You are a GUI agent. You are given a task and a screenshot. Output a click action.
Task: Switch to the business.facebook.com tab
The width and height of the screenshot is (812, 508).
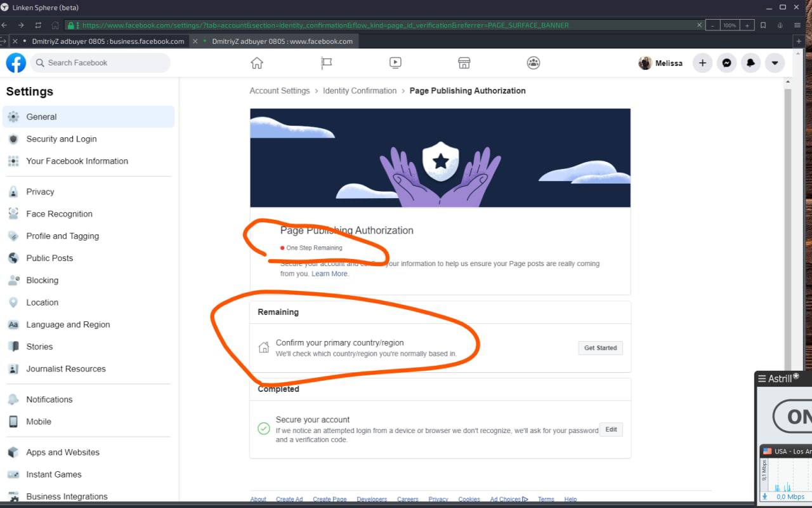[108, 41]
